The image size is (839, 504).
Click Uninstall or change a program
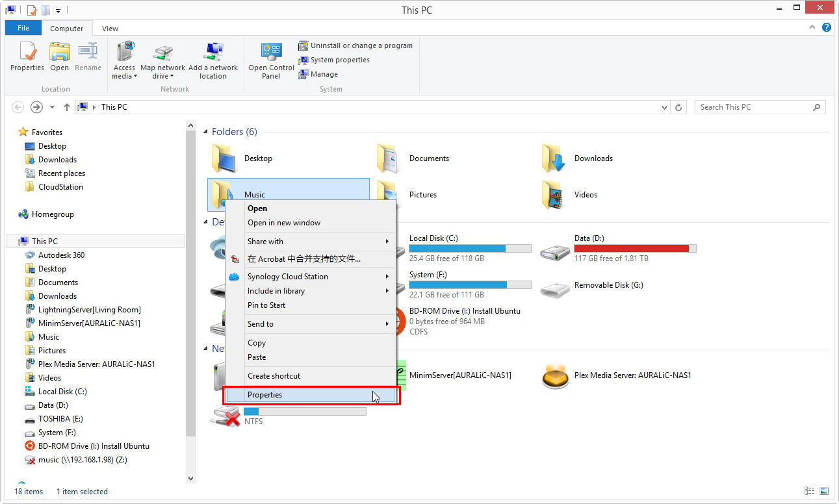pyautogui.click(x=355, y=45)
